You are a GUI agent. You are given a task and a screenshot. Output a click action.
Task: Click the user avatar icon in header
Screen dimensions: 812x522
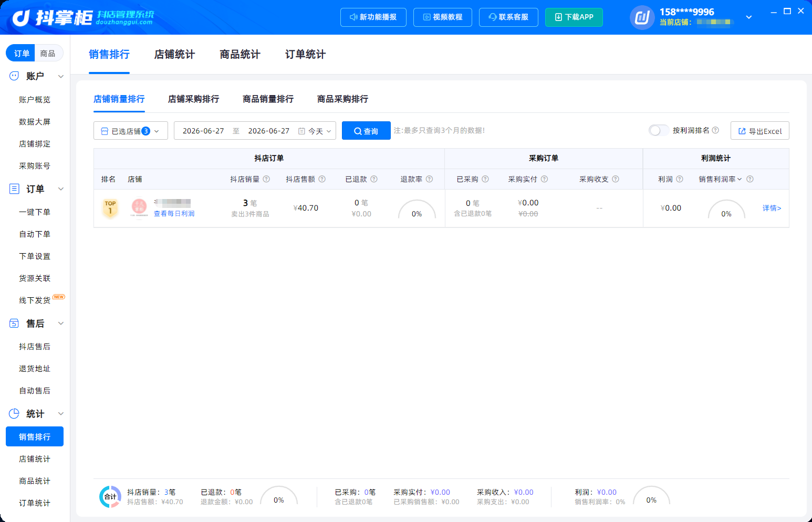tap(642, 17)
